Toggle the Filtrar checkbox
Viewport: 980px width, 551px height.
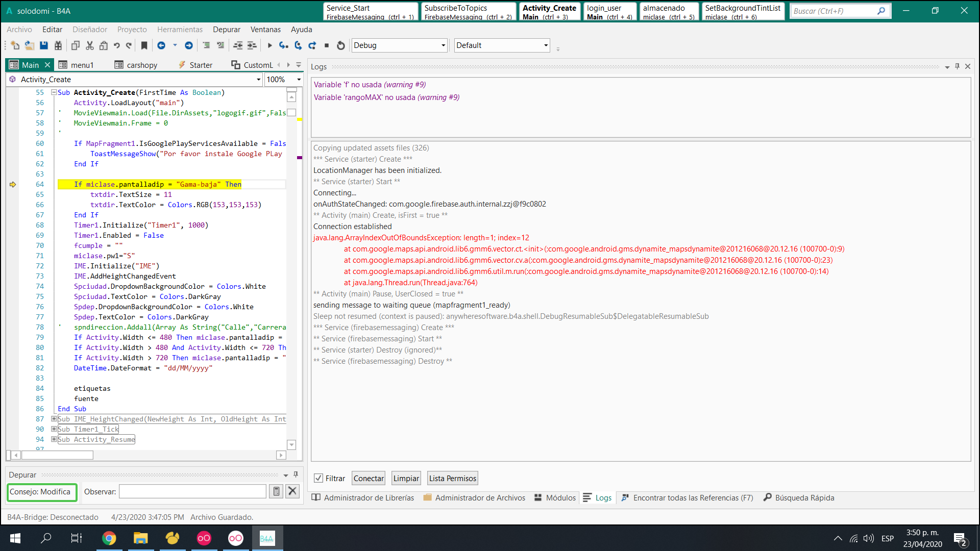[x=318, y=478]
